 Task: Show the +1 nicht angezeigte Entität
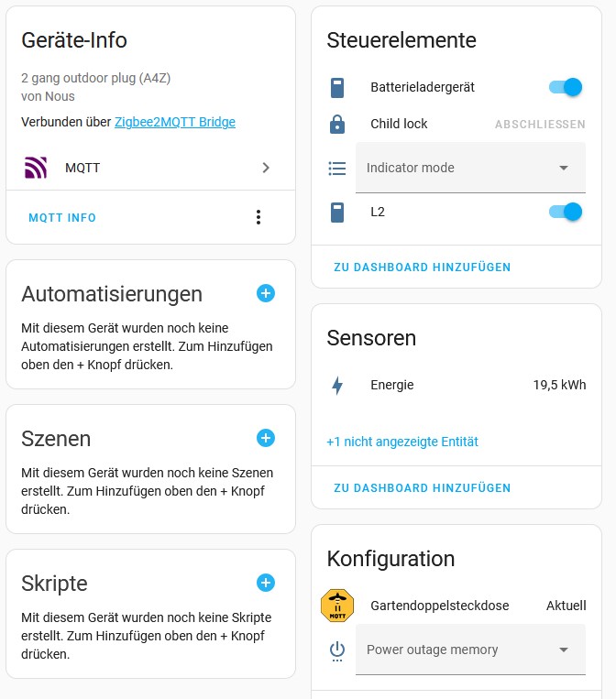coord(402,442)
